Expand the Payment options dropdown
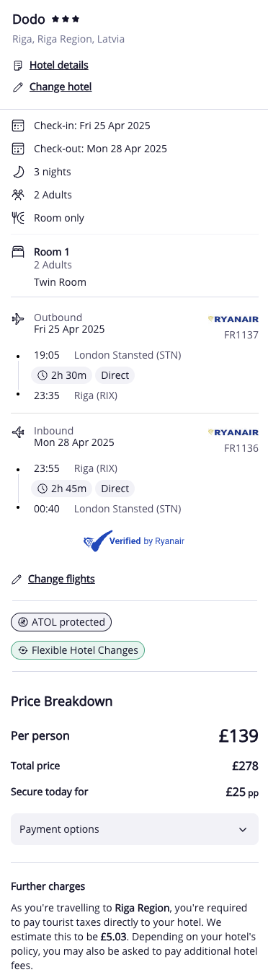Screen dimensions: 268x980 click(x=134, y=829)
